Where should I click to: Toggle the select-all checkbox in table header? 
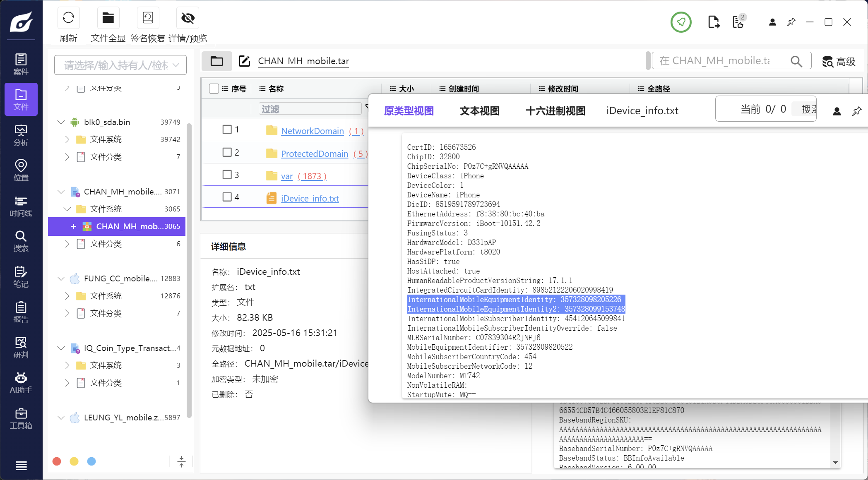pyautogui.click(x=214, y=89)
